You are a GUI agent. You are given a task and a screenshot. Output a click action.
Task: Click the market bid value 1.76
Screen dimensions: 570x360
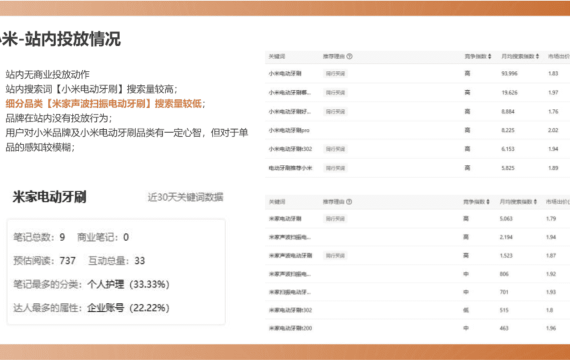coord(553,112)
